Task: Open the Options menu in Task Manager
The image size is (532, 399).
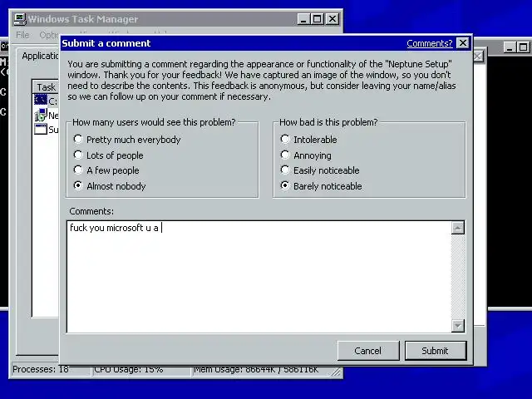Action: click(x=50, y=35)
